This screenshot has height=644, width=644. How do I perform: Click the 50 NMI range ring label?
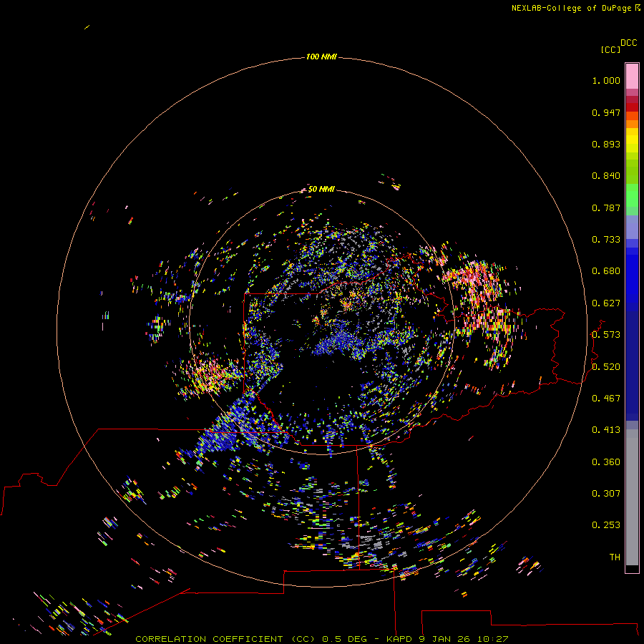pos(321,189)
